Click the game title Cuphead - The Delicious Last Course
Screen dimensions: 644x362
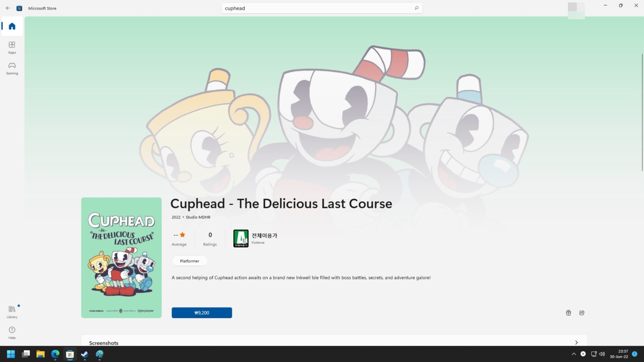point(281,204)
